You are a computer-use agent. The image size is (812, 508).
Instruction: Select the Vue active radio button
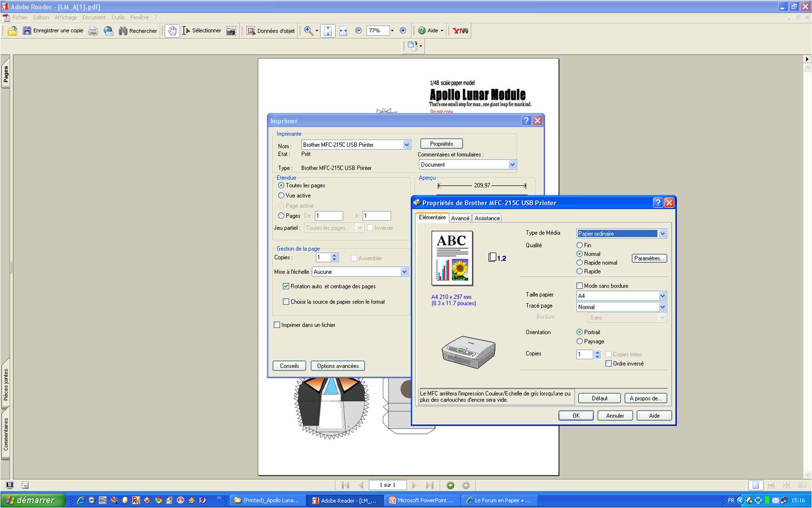coord(281,195)
